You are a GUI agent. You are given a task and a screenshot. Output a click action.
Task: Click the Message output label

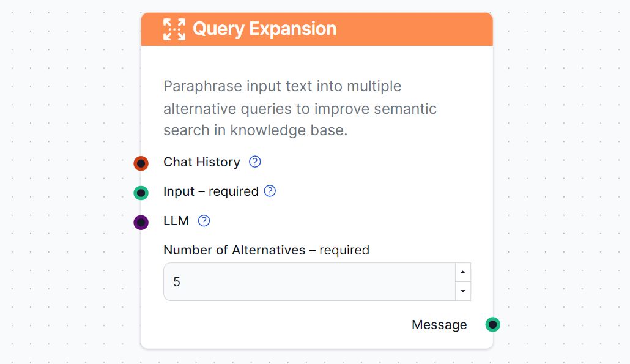(439, 325)
